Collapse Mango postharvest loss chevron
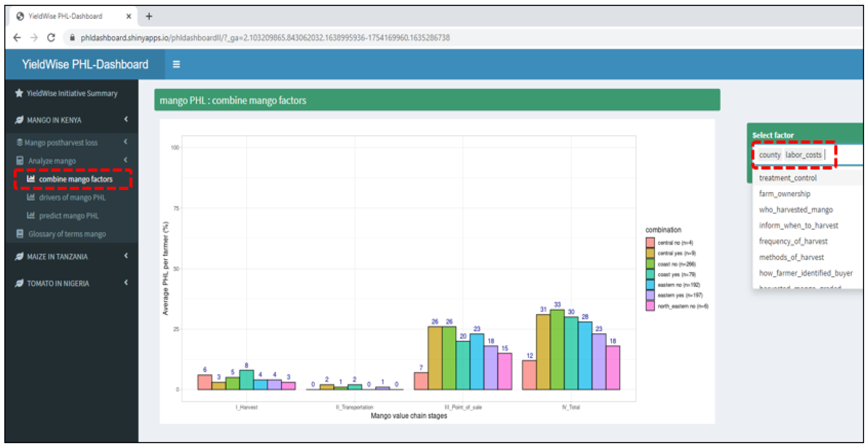868x448 pixels. pos(126,142)
